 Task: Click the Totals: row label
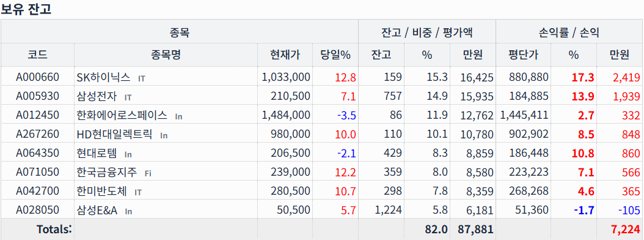[54, 229]
